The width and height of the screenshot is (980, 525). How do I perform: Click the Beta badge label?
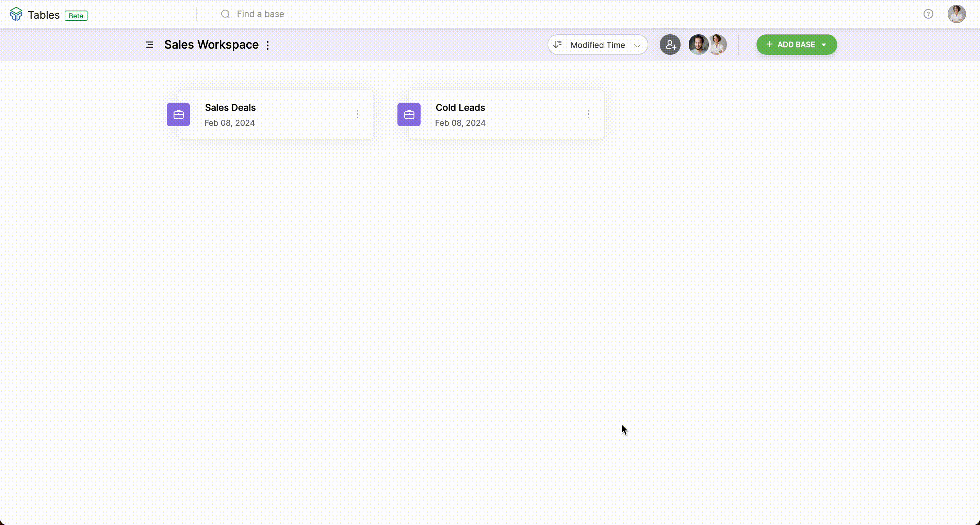click(76, 16)
